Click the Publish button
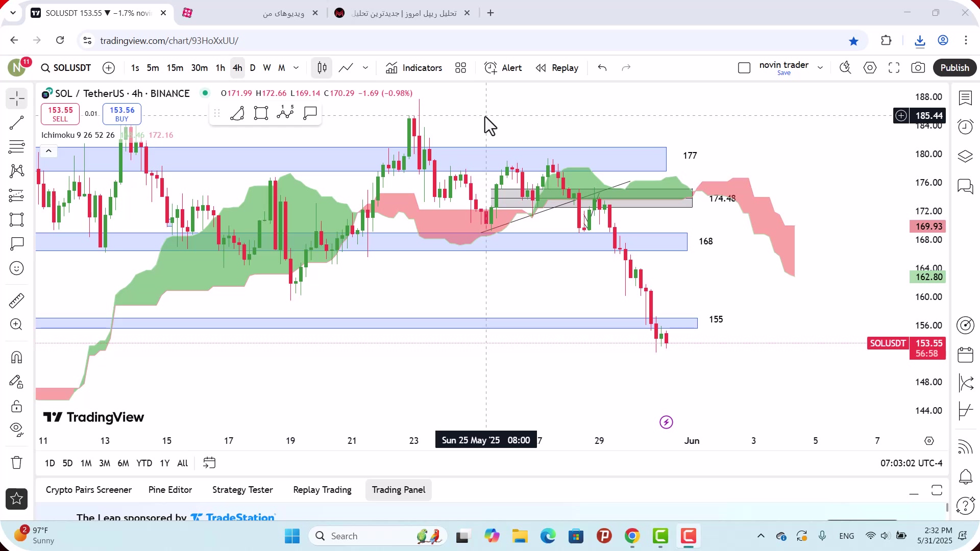980x551 pixels. click(x=954, y=68)
